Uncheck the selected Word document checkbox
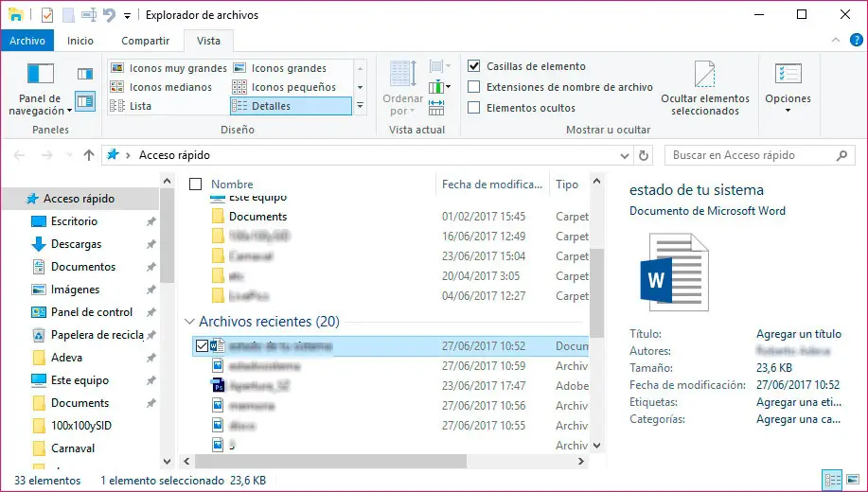 pyautogui.click(x=202, y=346)
